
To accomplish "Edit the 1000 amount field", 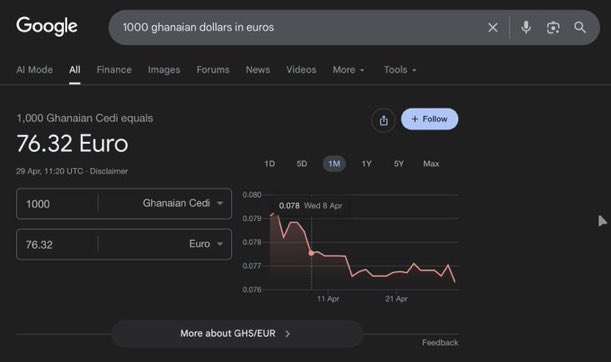I will [57, 204].
